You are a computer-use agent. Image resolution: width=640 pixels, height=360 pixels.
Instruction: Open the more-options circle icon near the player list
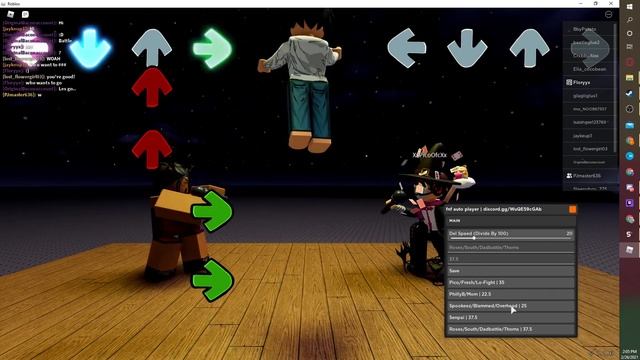point(609,14)
